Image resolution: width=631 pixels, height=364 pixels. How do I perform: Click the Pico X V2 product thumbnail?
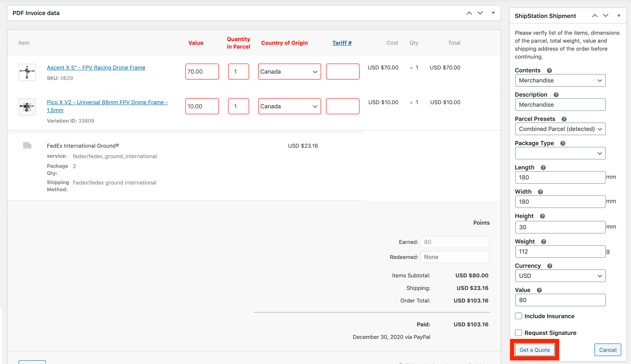pos(27,107)
